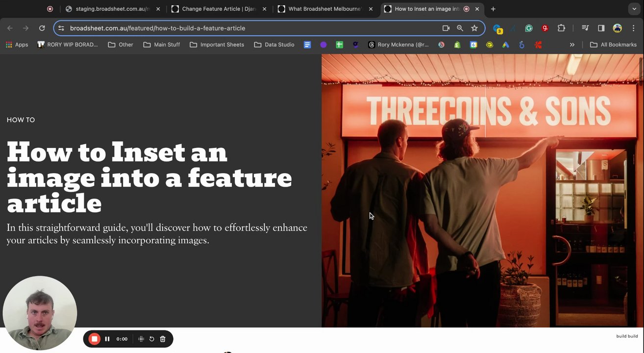Open the Extensions puzzle menu

[x=562, y=28]
